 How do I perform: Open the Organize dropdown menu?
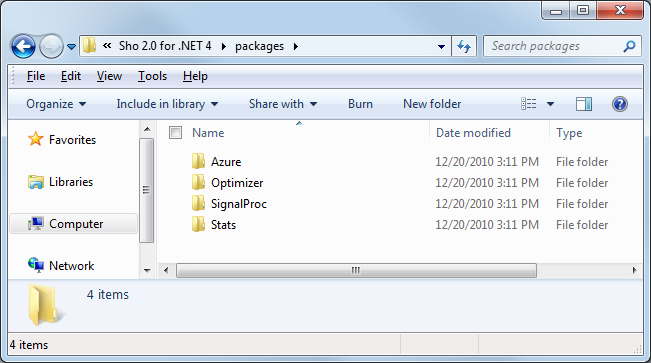(56, 104)
